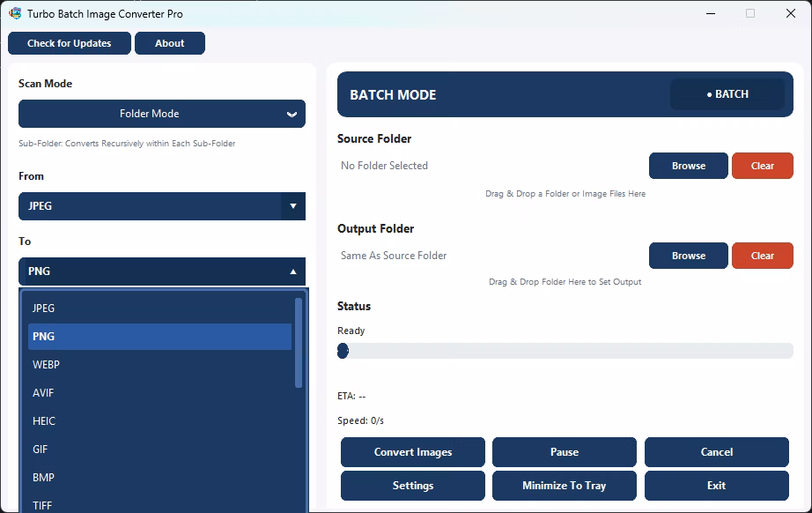Viewport: 812px width, 513px height.
Task: Choose WEBP as output format
Action: pos(159,365)
